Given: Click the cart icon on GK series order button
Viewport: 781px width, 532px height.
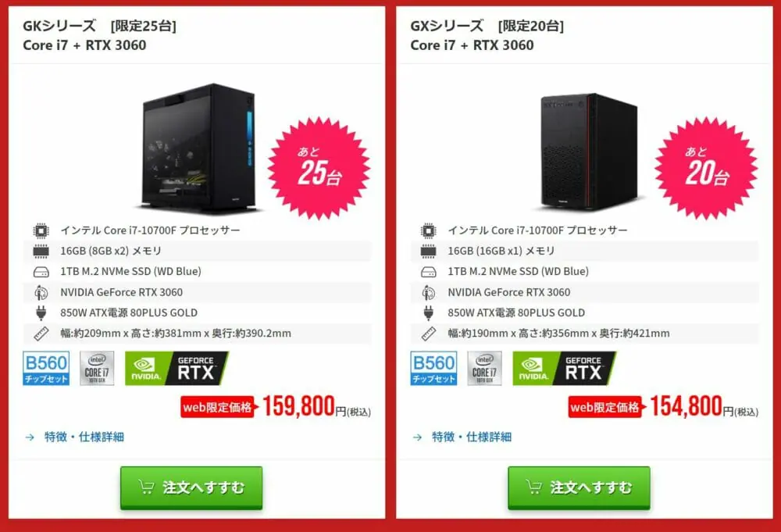Looking at the screenshot, I should pos(146,487).
